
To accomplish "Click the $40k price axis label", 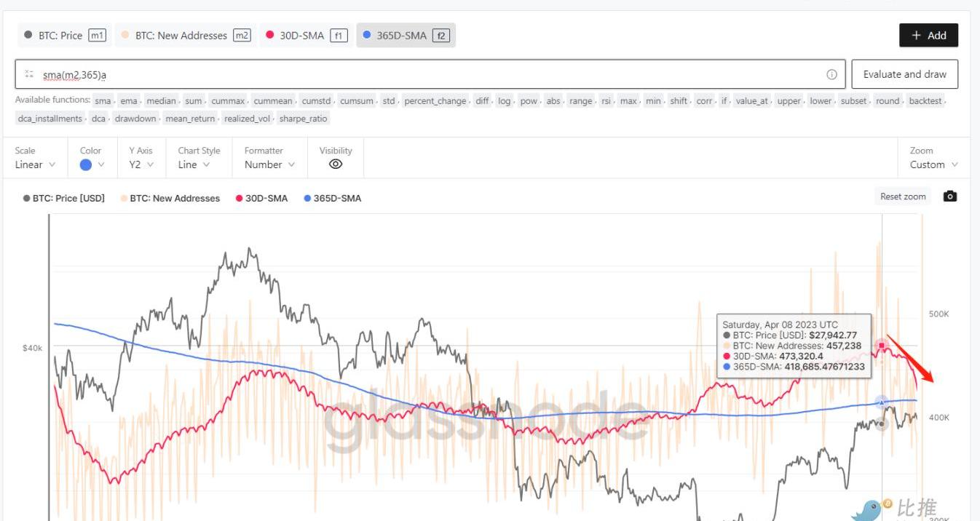I will pos(33,348).
